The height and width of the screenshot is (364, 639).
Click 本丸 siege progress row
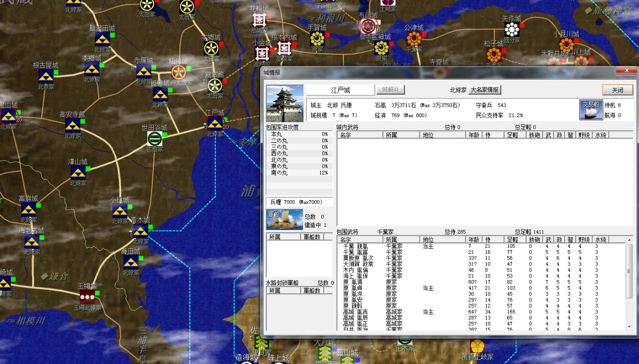coord(299,134)
